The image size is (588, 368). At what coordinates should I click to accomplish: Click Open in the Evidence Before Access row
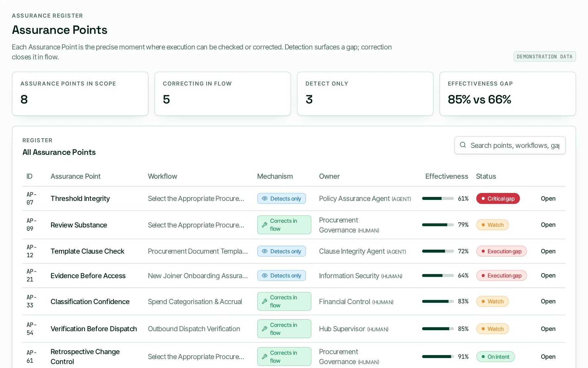click(548, 276)
